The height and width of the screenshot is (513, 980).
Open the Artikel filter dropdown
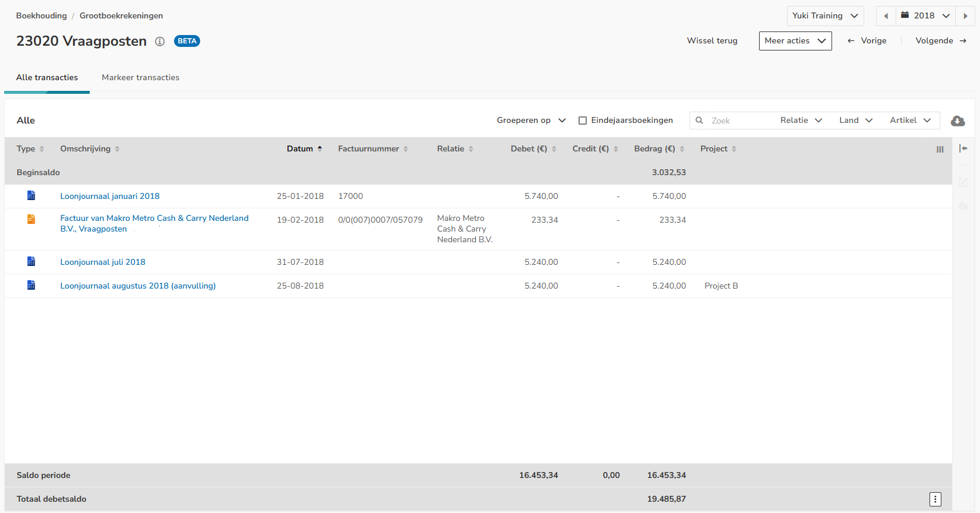[x=911, y=121]
